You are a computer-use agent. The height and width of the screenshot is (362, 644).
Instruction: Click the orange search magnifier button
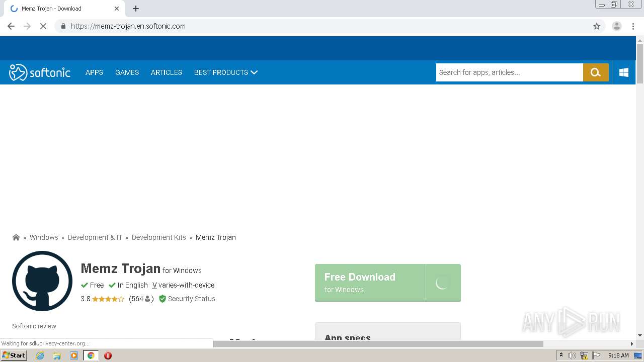point(596,72)
